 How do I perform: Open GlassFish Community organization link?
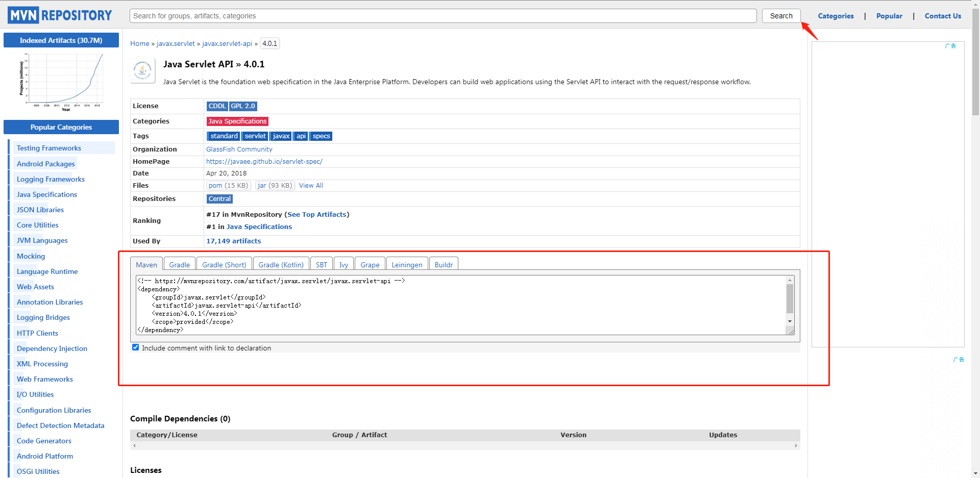point(239,149)
